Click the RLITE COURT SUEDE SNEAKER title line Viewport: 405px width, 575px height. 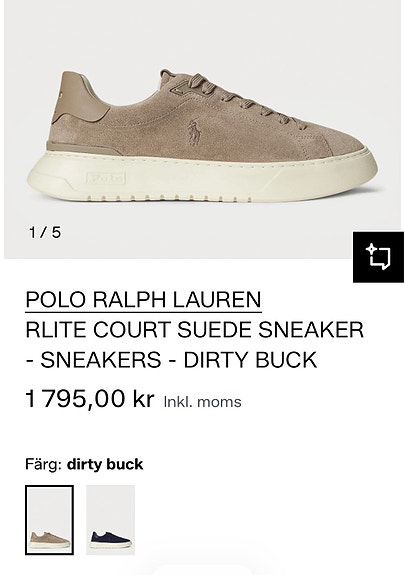coord(194,329)
